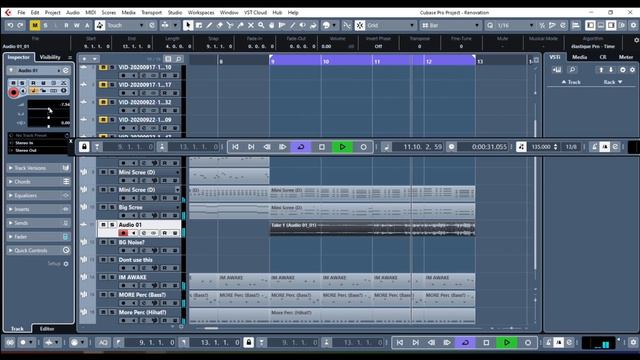The width and height of the screenshot is (640, 360).
Task: Expand the Chords inspector section
Action: pyautogui.click(x=39, y=182)
